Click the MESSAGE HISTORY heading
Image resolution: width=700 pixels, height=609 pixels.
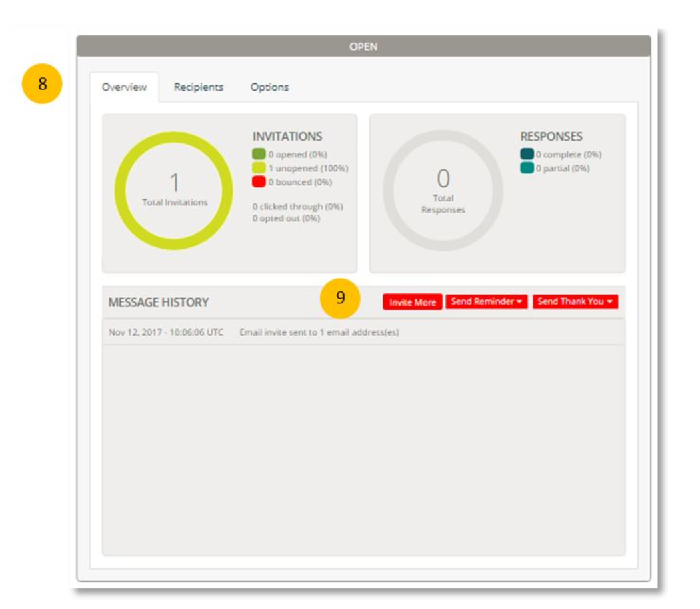coord(159,302)
